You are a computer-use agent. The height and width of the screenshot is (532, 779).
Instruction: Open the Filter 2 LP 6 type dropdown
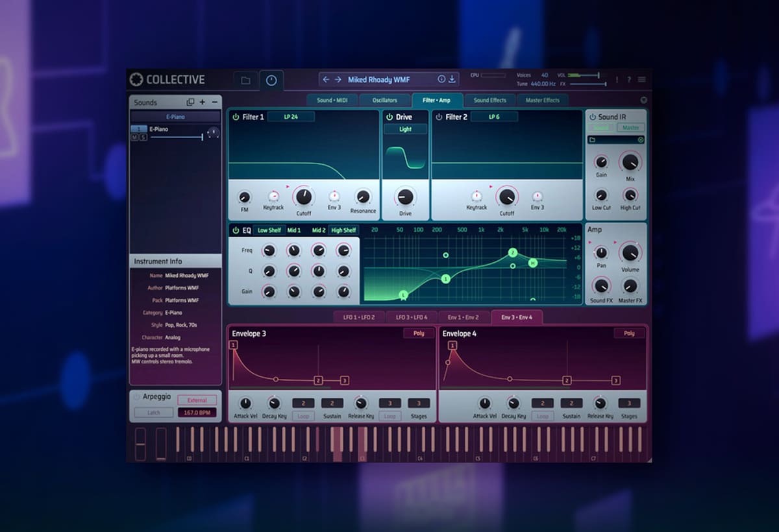pos(493,117)
